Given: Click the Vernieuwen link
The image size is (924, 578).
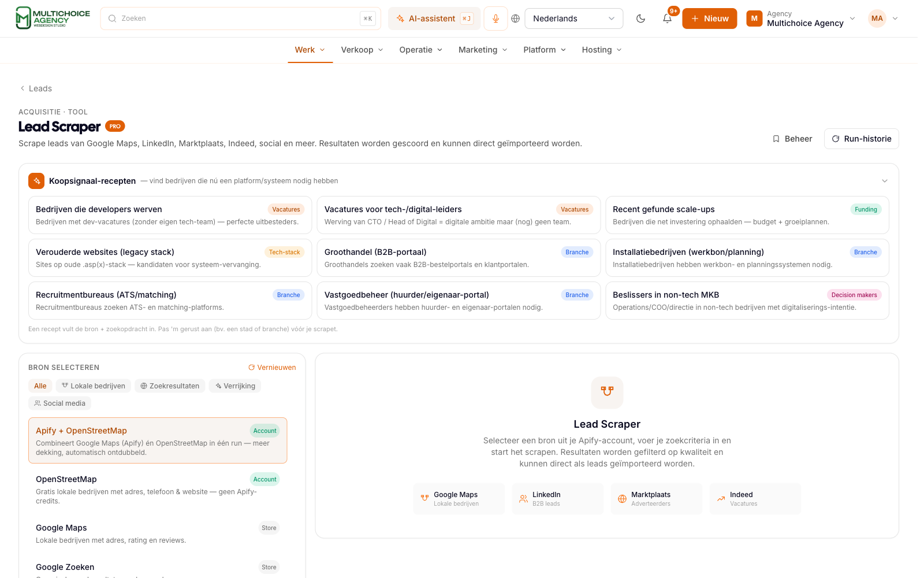Looking at the screenshot, I should [272, 368].
